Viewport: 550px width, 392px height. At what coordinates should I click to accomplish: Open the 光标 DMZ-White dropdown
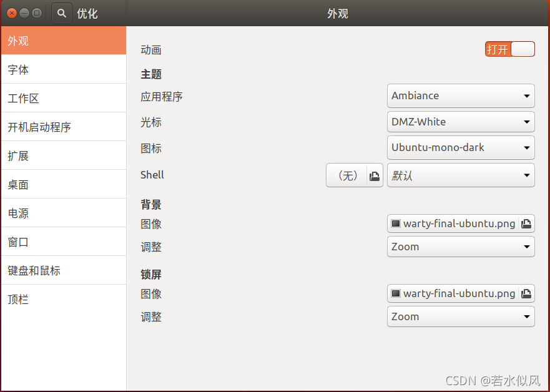tap(461, 122)
